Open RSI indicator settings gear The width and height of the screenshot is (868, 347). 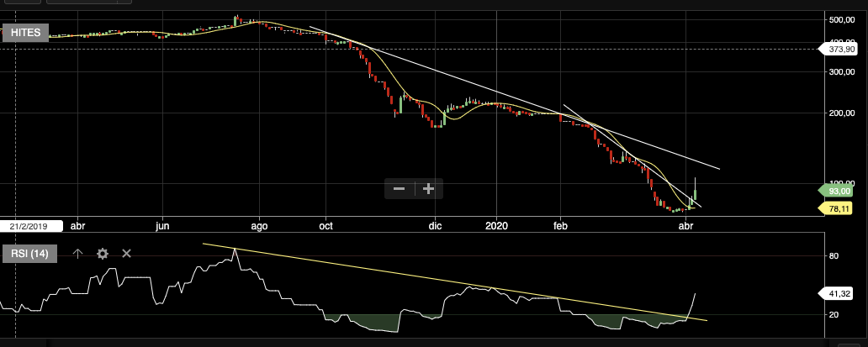click(103, 254)
